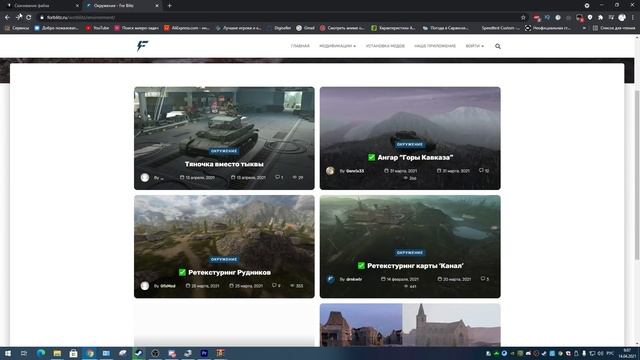Screen dimensions: 640x360
Task: Click ОКРУЖЕНИЕ badge on 'Ретекстуринг Рудников' card
Action: click(224, 259)
